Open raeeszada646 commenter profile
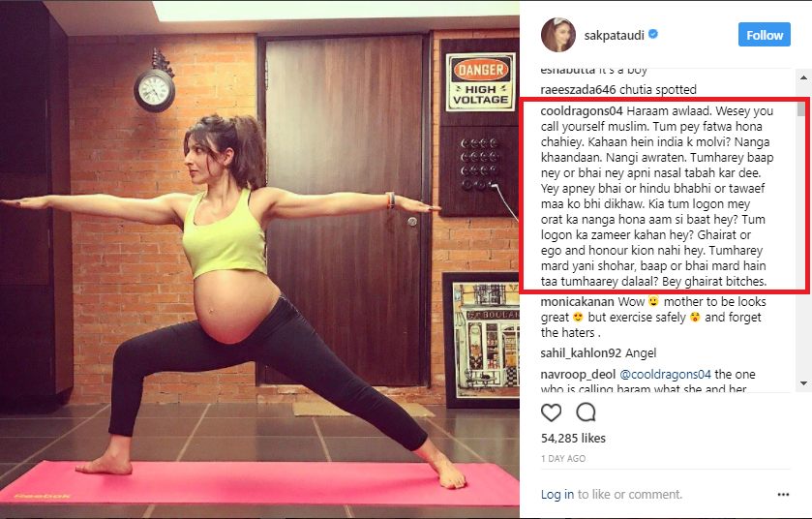 (x=578, y=90)
